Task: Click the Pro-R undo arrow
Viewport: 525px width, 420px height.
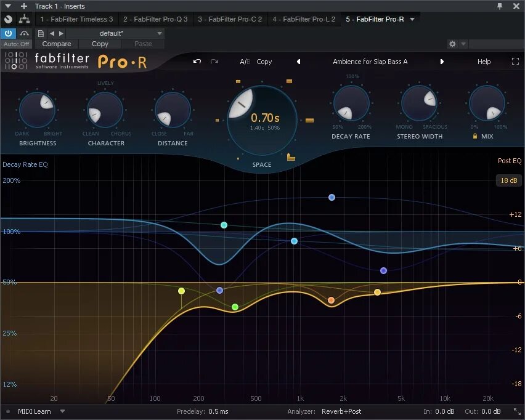Action: pyautogui.click(x=197, y=61)
